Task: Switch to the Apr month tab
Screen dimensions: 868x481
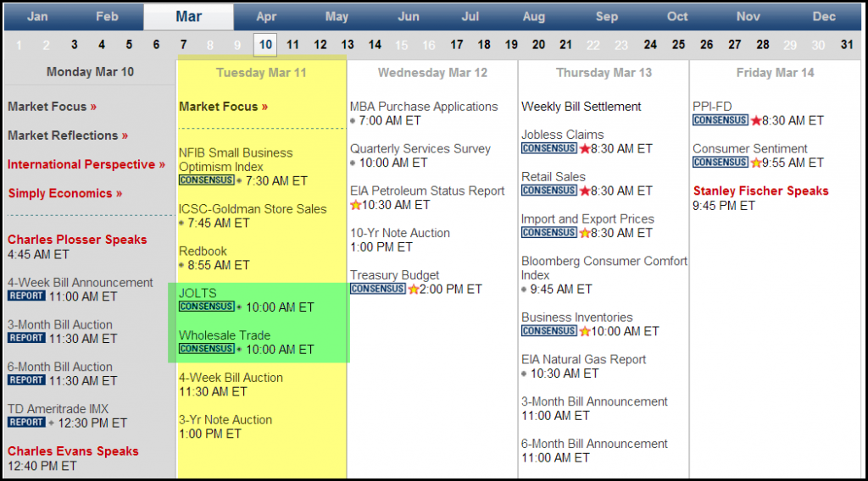Action: coord(266,17)
